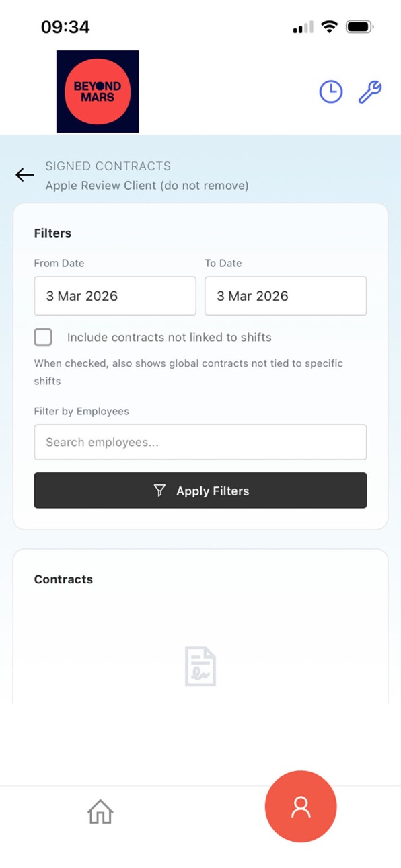Image resolution: width=401 pixels, height=868 pixels.
Task: Tap the Filters section heading
Action: [52, 233]
